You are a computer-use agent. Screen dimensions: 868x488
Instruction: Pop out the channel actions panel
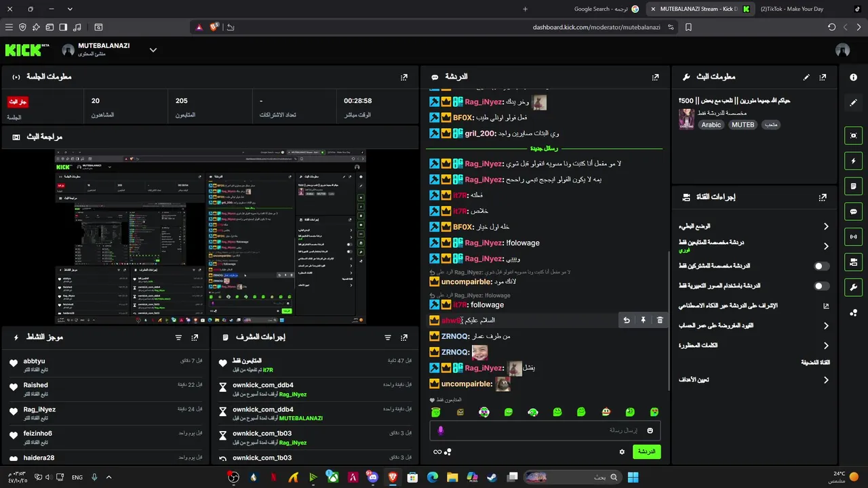pyautogui.click(x=823, y=197)
